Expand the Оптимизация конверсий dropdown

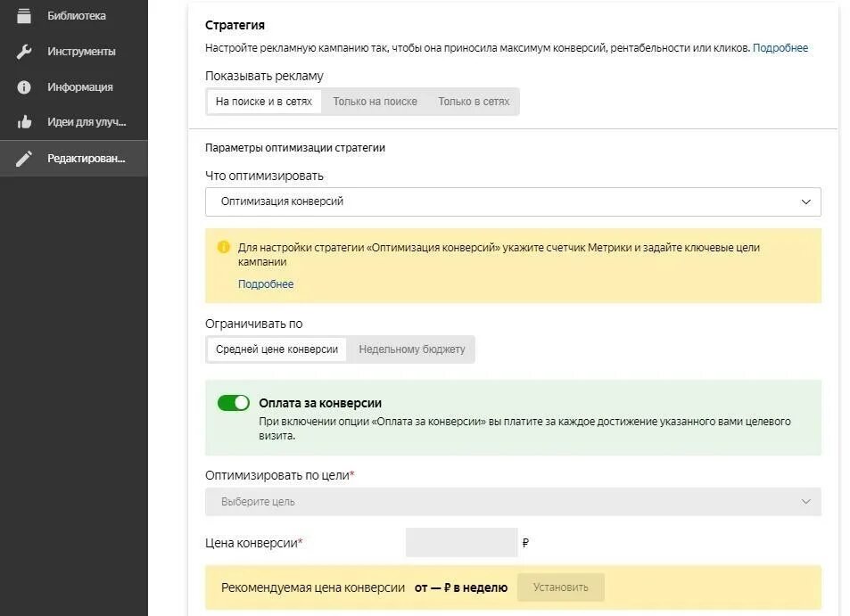(513, 201)
